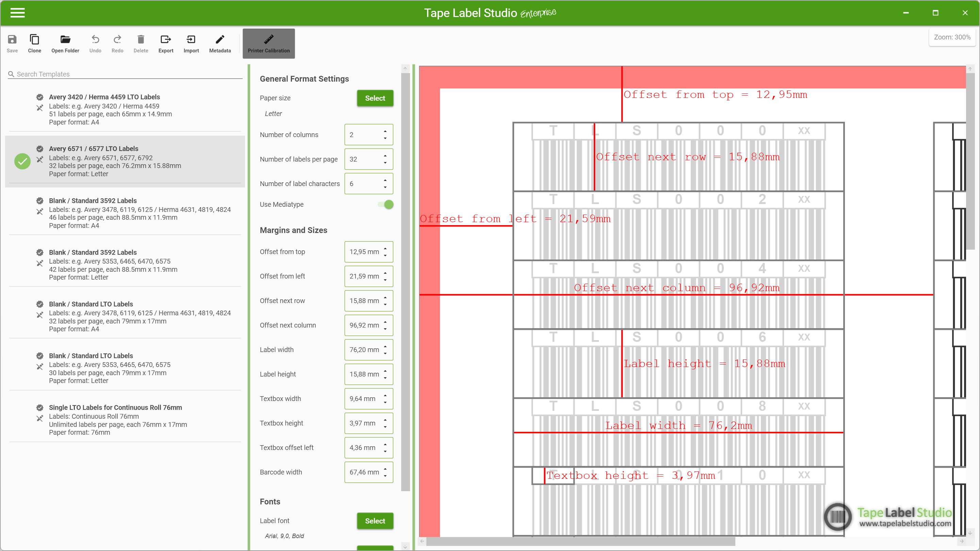Image resolution: width=980 pixels, height=551 pixels.
Task: Decrease the Barcode width value
Action: coord(386,476)
